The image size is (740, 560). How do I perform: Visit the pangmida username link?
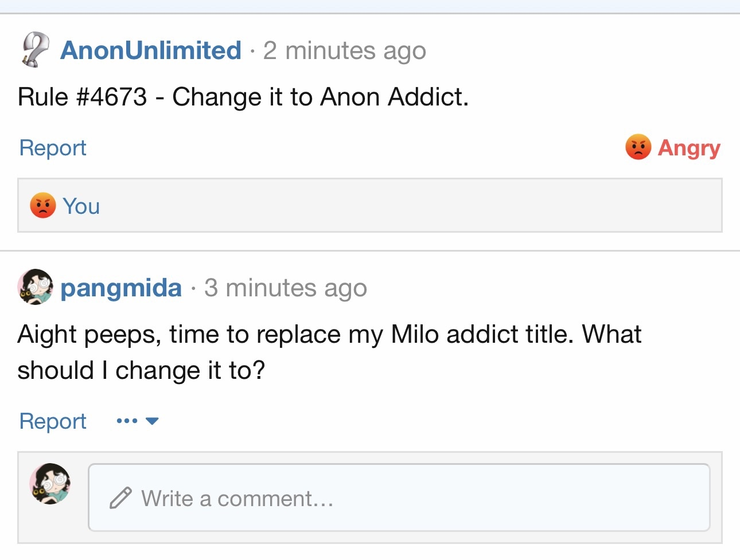121,288
